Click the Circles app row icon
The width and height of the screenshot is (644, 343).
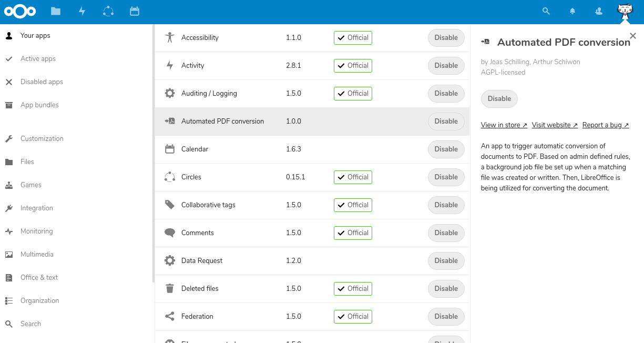click(x=169, y=177)
